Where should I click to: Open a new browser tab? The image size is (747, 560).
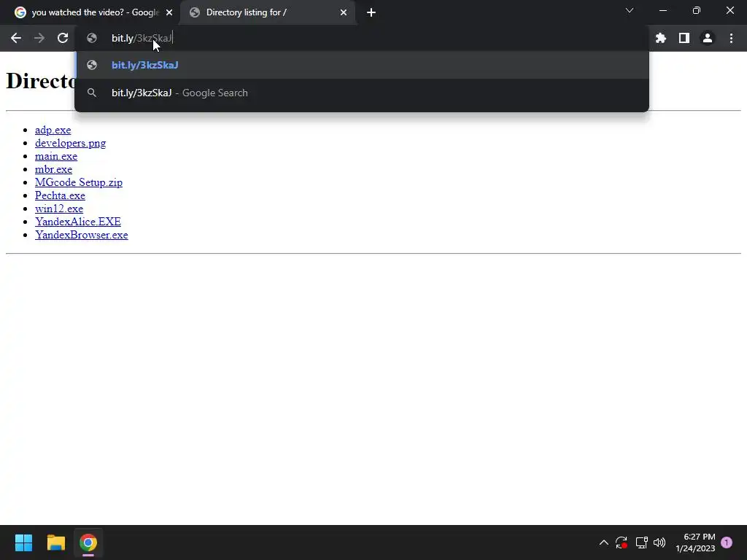pos(371,12)
